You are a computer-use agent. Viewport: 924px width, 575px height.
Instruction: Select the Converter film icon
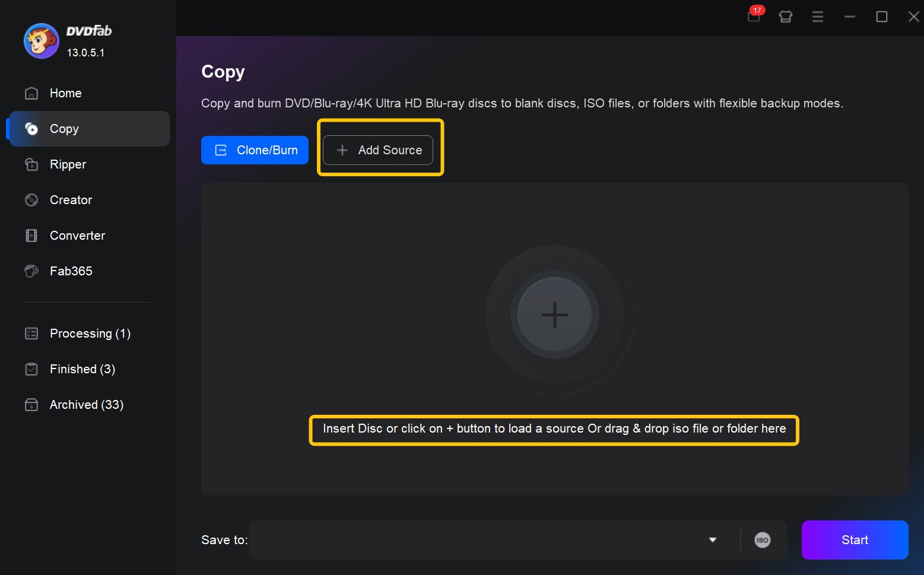click(31, 236)
